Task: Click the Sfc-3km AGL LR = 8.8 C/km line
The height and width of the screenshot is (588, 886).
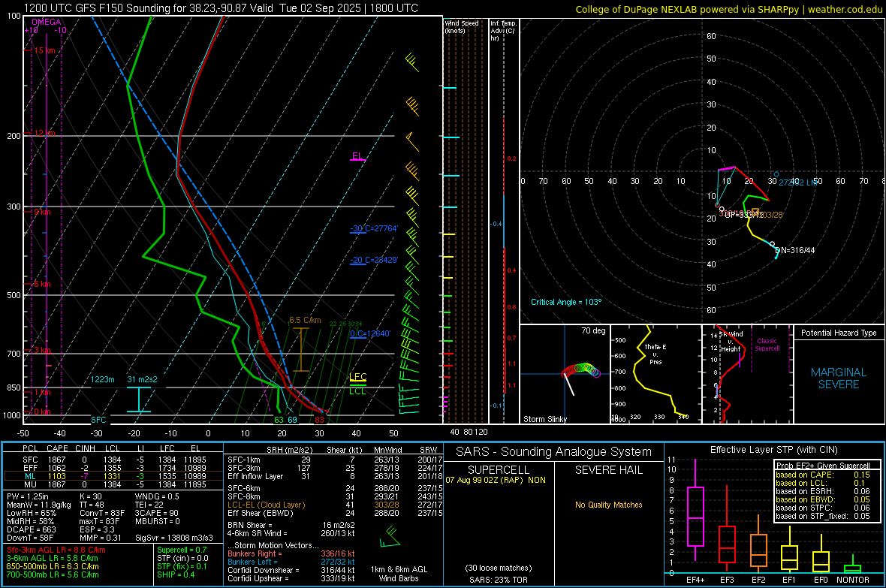Action: (x=56, y=550)
